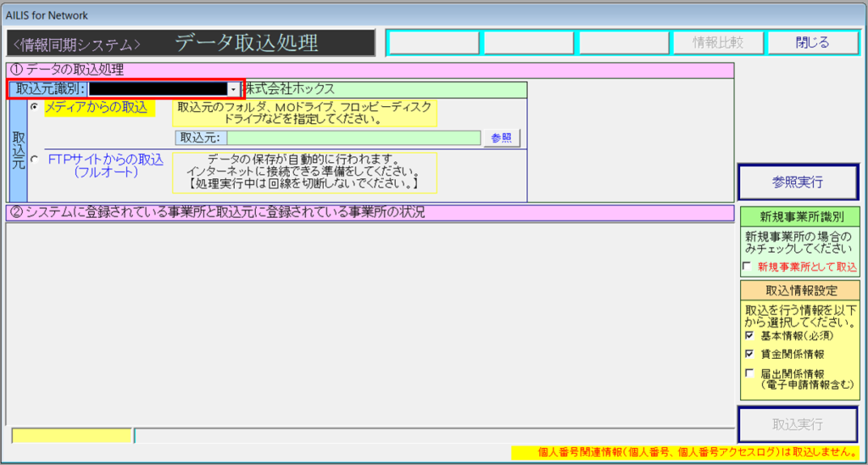Click the yellow status box at bottom left
The height and width of the screenshot is (465, 868).
pos(71,436)
